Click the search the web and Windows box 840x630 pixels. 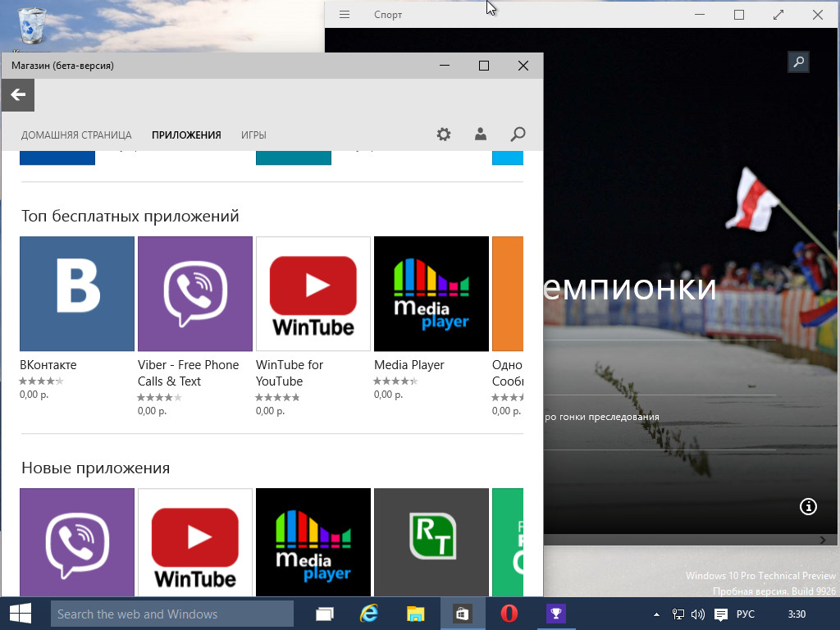click(172, 614)
